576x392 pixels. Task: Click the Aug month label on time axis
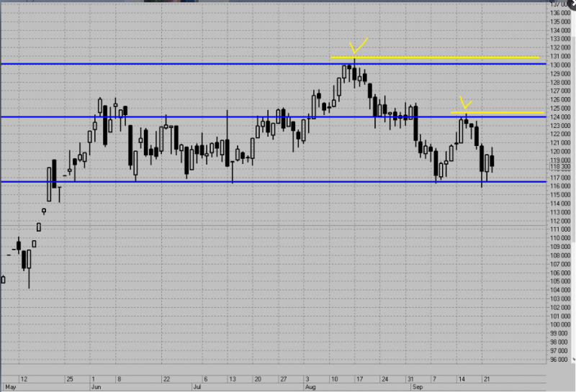310,387
